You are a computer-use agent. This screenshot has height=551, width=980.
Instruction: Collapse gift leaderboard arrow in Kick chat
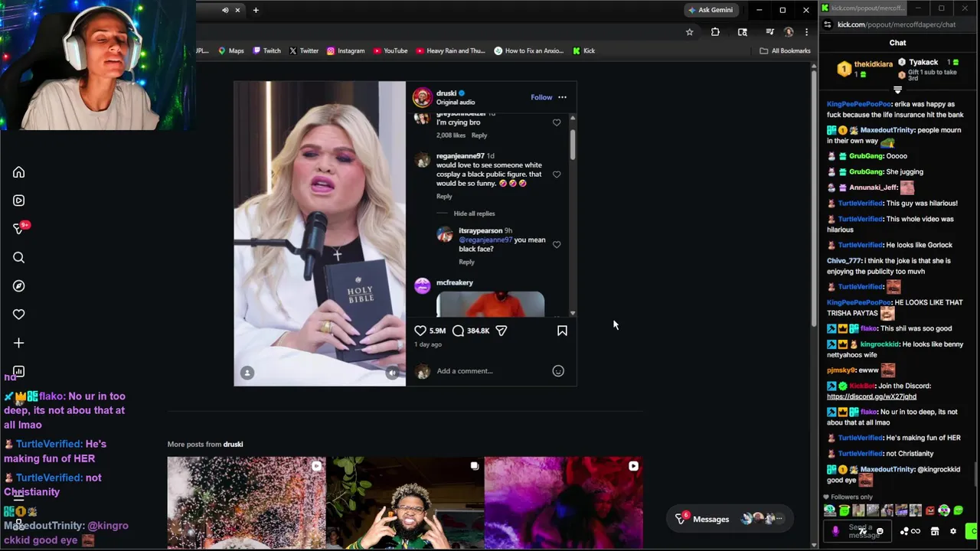pyautogui.click(x=897, y=90)
